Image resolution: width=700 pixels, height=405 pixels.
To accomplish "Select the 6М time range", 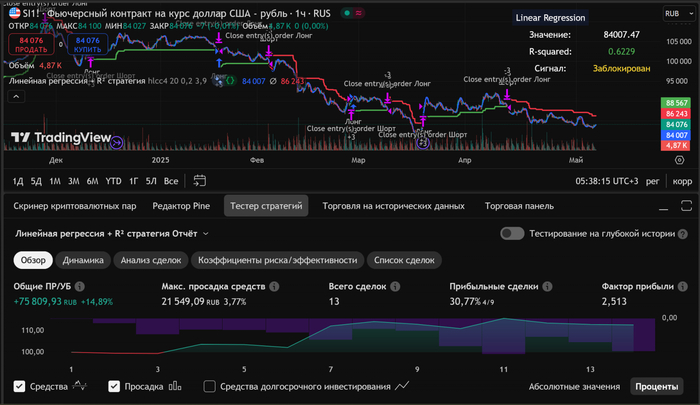I will tap(92, 181).
